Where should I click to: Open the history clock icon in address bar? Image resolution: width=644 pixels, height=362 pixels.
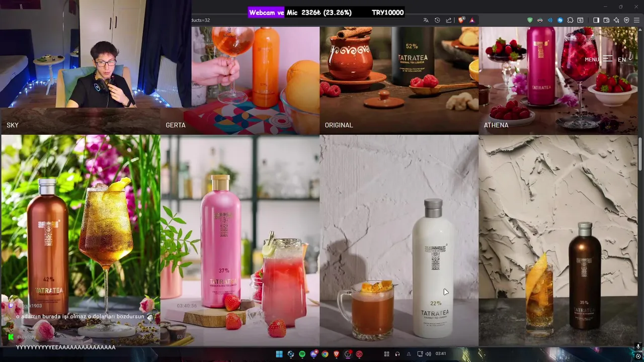point(437,20)
